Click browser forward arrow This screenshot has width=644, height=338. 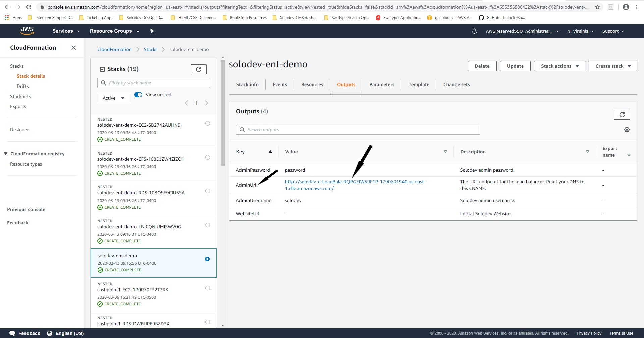point(18,7)
